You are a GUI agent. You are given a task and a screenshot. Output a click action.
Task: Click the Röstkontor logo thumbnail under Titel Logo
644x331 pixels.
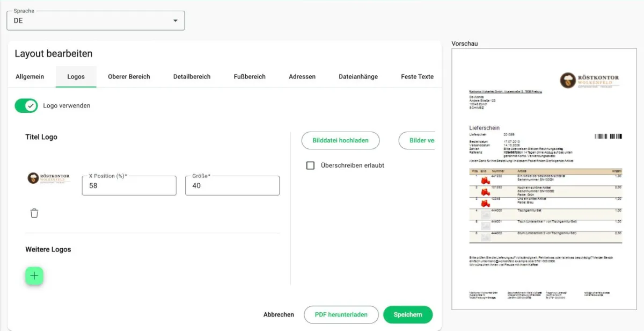pos(49,178)
